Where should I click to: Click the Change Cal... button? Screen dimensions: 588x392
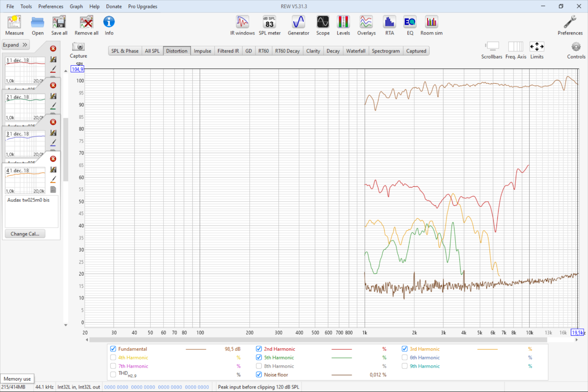point(25,234)
